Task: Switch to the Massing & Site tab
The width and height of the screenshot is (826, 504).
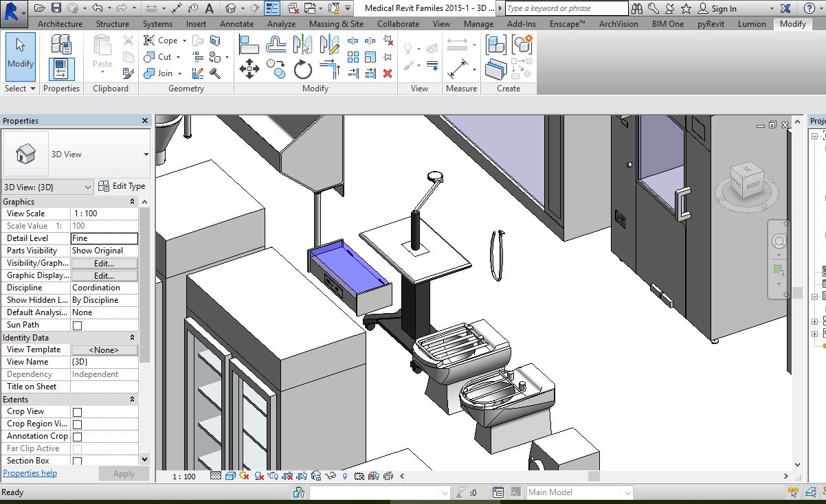Action: [x=336, y=23]
